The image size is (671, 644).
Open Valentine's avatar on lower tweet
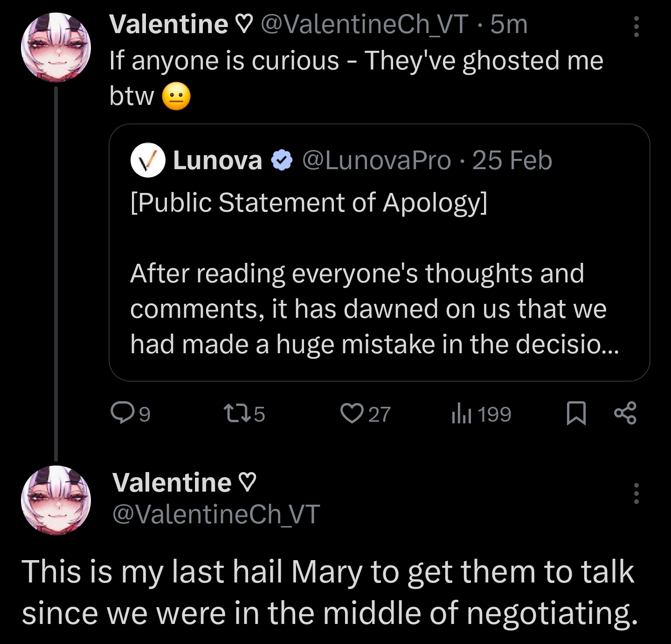pyautogui.click(x=56, y=500)
